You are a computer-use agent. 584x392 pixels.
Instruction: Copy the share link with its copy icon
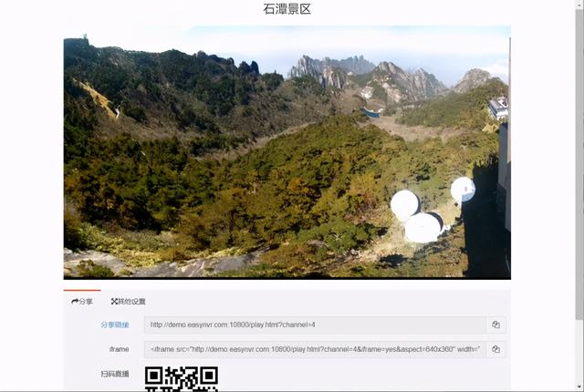point(495,325)
